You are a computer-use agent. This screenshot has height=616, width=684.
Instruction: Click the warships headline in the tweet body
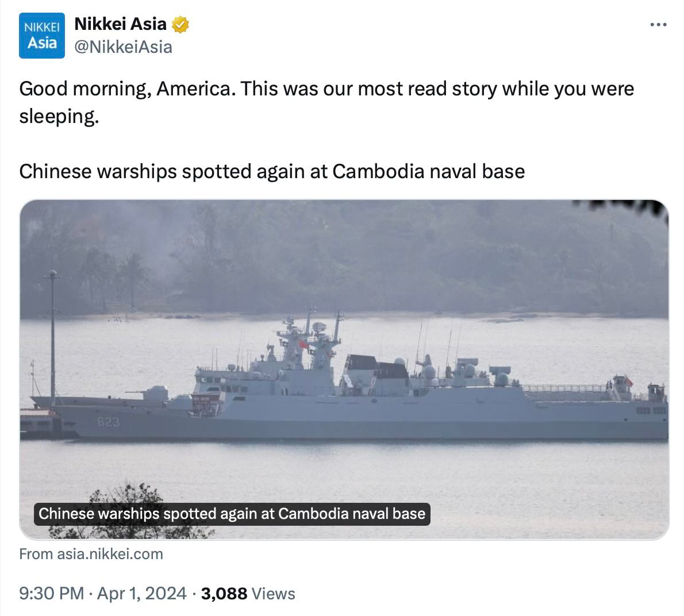pos(272,171)
